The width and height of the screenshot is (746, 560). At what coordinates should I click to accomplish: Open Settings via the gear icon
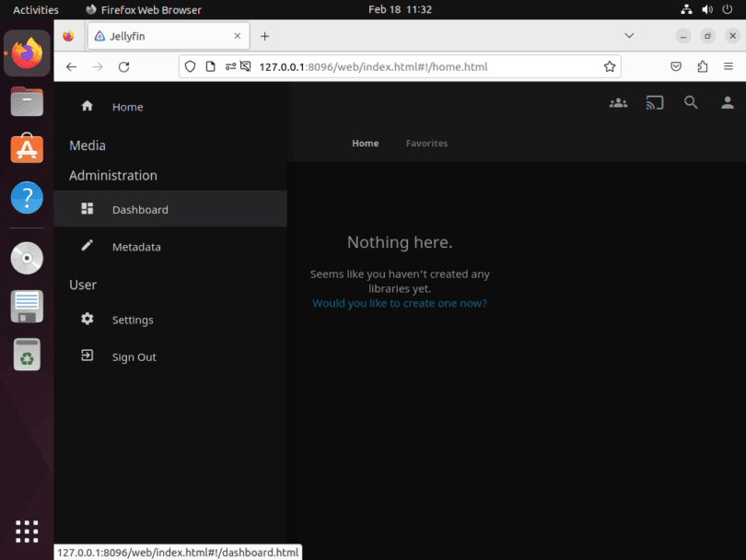(87, 320)
